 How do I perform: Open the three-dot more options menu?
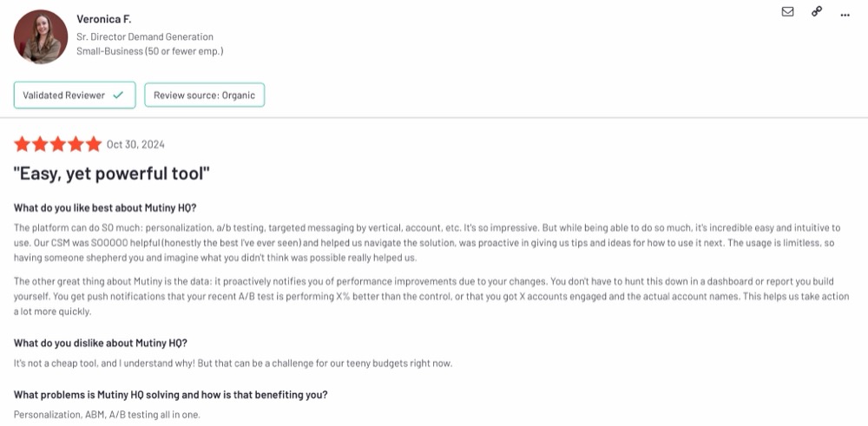click(845, 15)
